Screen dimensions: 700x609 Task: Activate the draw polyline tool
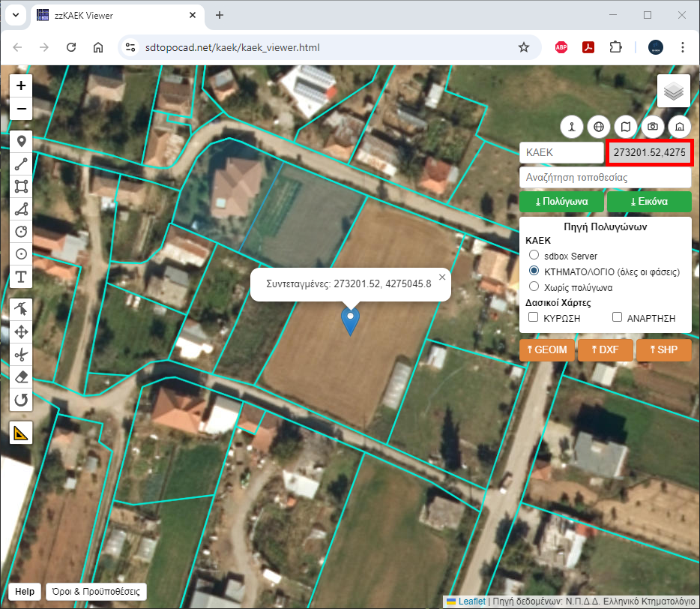click(21, 163)
